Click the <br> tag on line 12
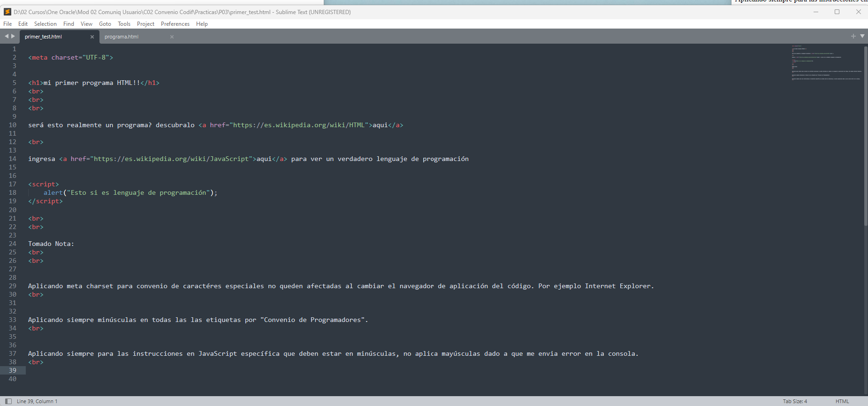The image size is (868, 406). click(36, 142)
